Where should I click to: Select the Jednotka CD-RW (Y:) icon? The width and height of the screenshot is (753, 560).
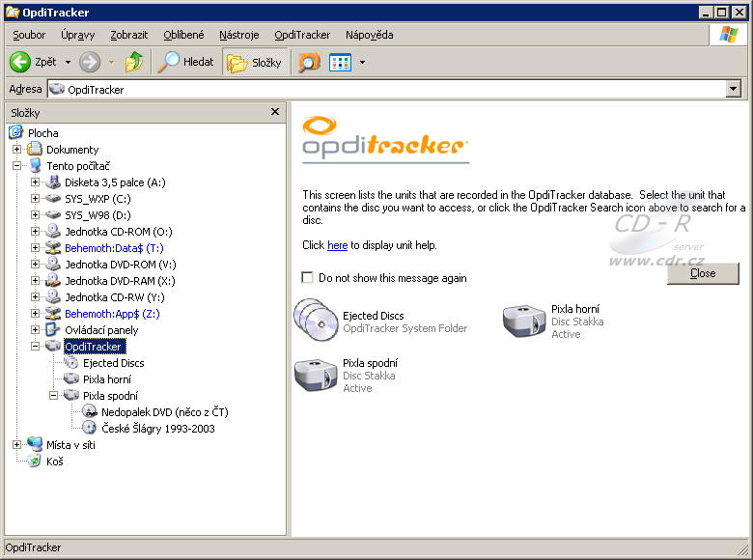click(53, 296)
